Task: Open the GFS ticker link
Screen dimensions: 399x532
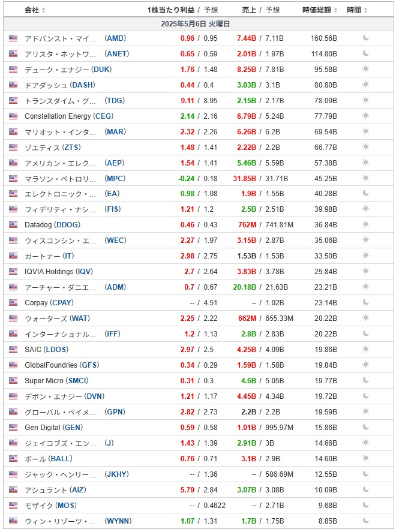Action: click(x=90, y=365)
